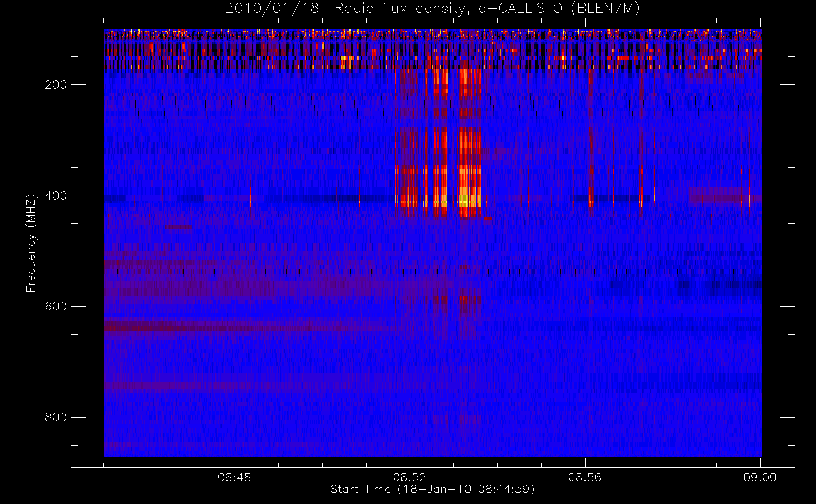Image resolution: width=816 pixels, height=504 pixels.
Task: Click the 'Start Time (18-Jan-10 08:44:39)' axis label
Action: click(432, 489)
